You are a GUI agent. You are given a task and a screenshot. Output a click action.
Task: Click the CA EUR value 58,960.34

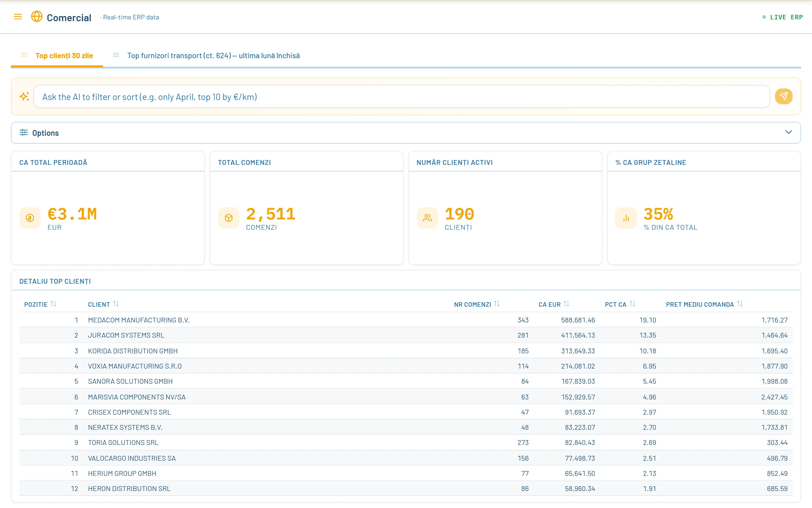tap(580, 489)
